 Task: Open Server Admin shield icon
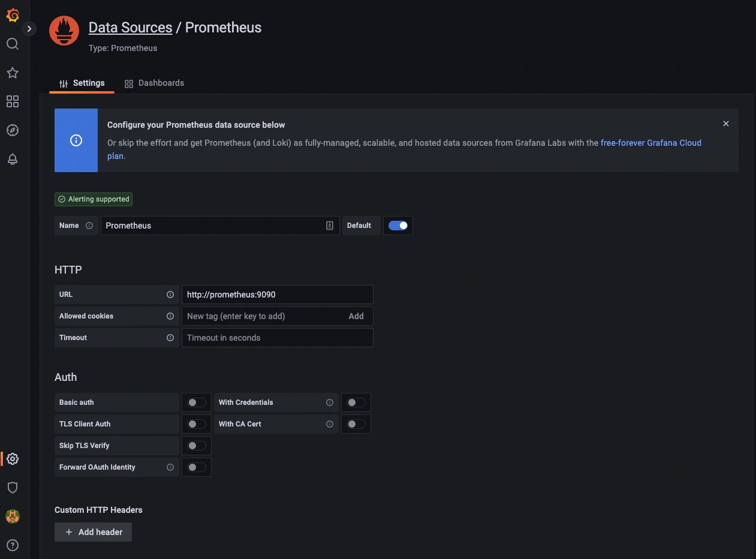pos(13,488)
